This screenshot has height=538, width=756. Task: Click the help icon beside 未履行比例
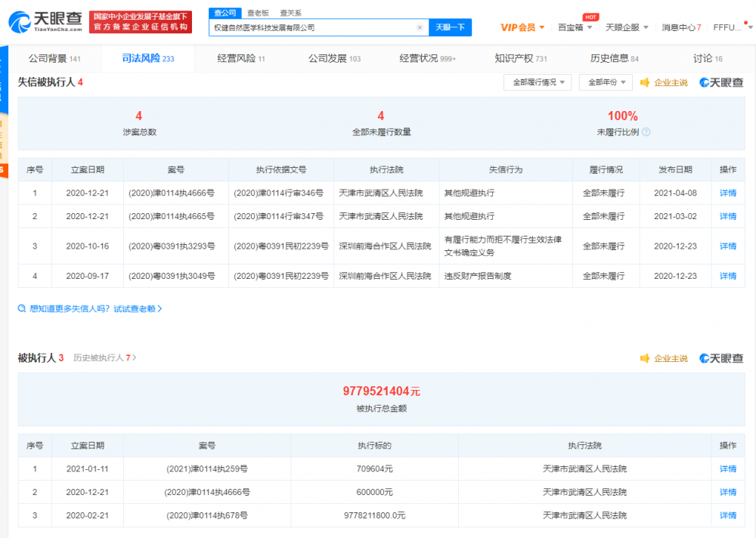pos(646,132)
